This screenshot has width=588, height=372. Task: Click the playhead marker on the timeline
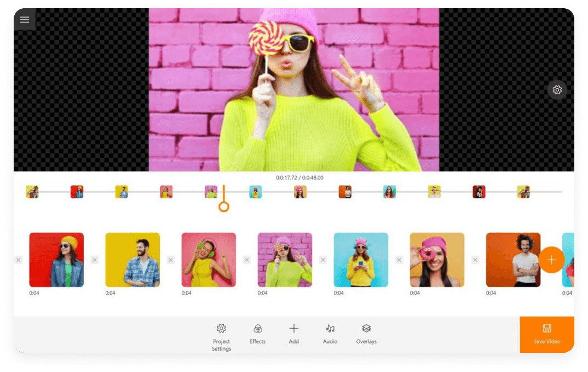click(223, 207)
